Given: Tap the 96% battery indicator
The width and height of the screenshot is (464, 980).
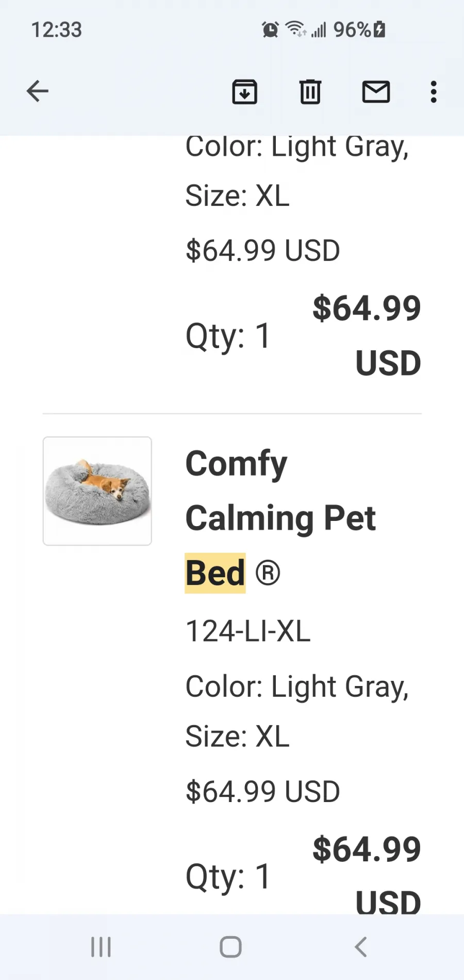Looking at the screenshot, I should click(x=359, y=29).
